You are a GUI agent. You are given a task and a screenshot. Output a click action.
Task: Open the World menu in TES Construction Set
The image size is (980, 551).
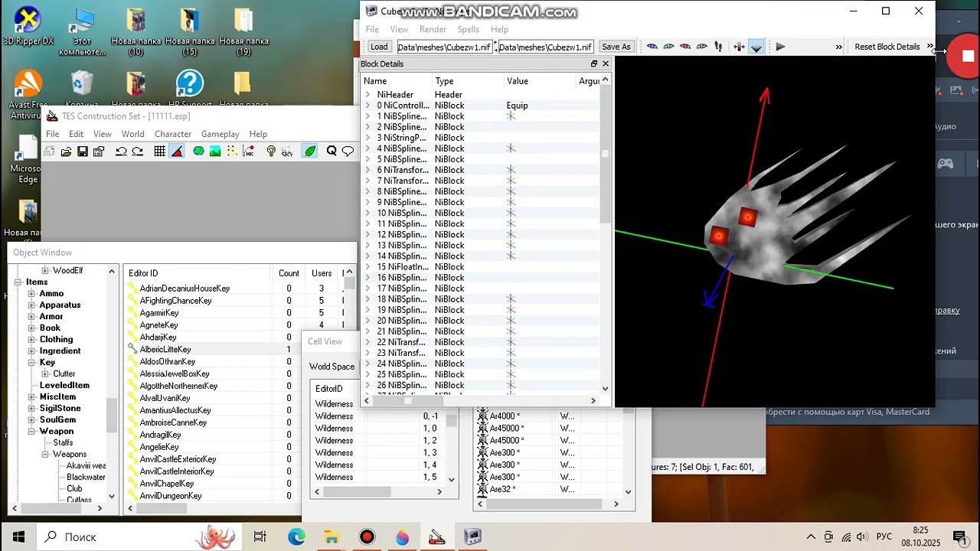(x=132, y=134)
